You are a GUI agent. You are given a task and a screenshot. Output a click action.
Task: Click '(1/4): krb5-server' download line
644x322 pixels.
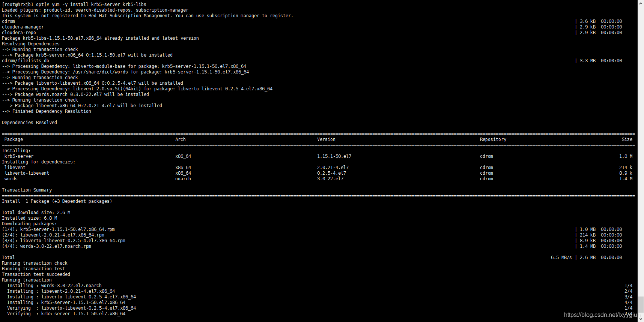pyautogui.click(x=59, y=229)
